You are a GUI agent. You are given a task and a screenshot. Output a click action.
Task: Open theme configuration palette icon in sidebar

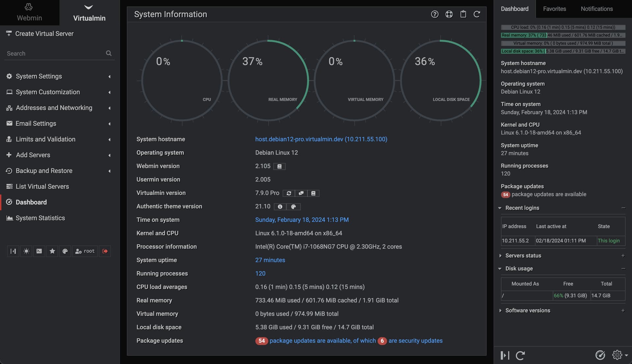point(65,251)
